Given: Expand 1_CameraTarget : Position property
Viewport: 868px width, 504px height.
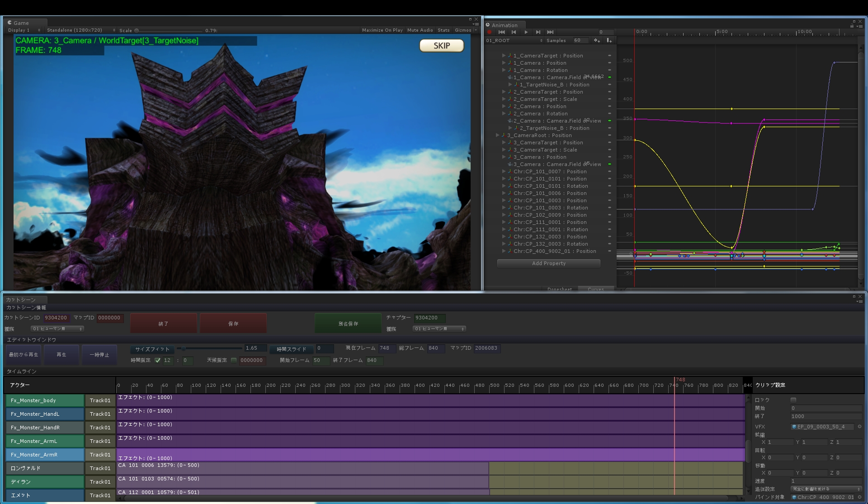Looking at the screenshot, I should click(x=504, y=56).
